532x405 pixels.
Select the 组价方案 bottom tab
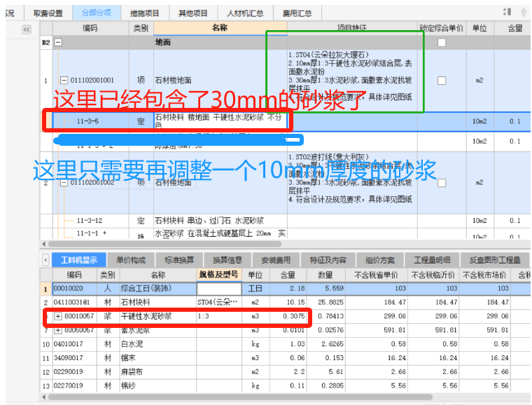380,260
